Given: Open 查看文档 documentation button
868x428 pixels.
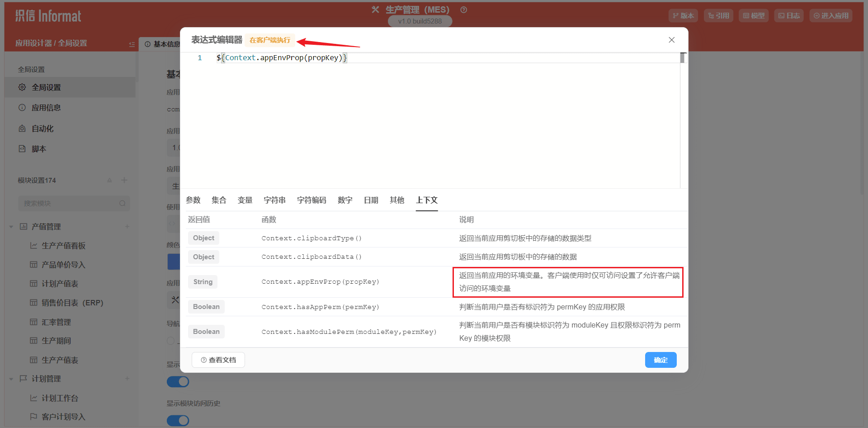Looking at the screenshot, I should 218,360.
